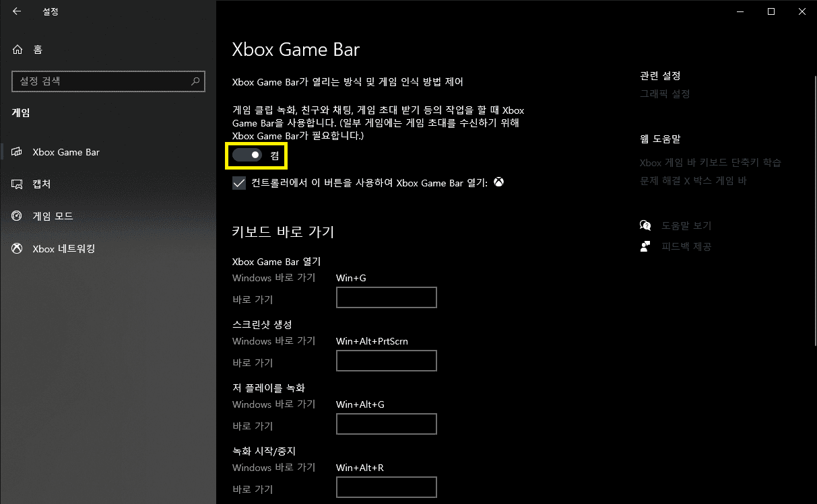The height and width of the screenshot is (504, 817).
Task: Open the 게임 모드 settings page
Action: [x=53, y=217]
